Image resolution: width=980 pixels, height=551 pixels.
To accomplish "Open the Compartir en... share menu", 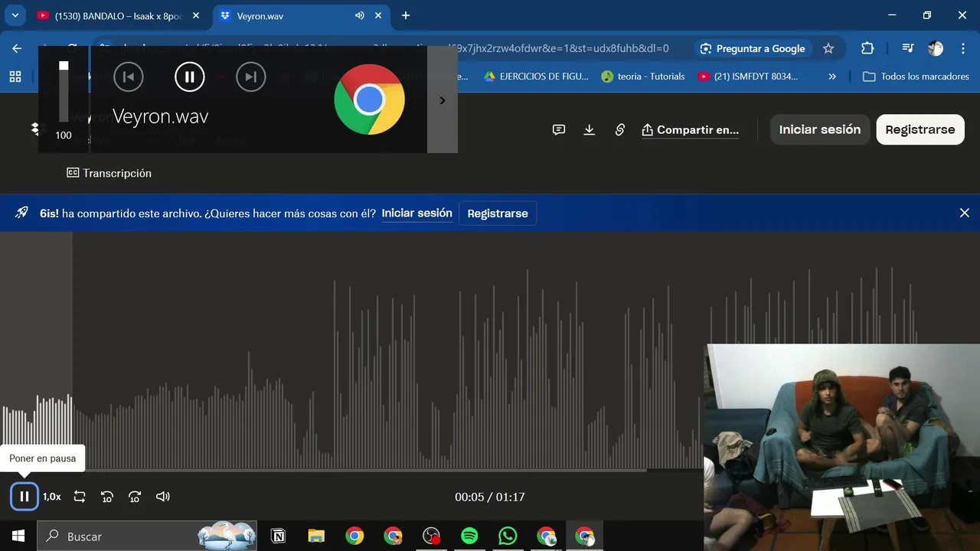I will (691, 130).
